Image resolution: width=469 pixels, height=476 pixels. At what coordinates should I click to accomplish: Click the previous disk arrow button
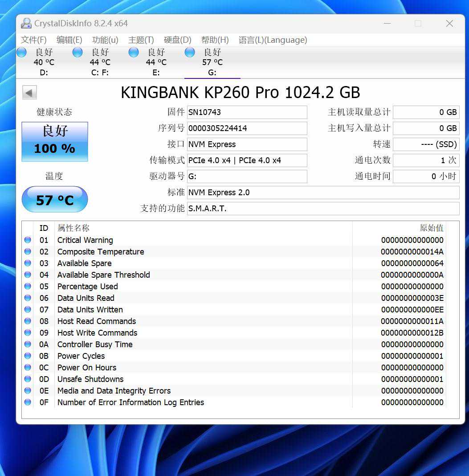point(29,93)
